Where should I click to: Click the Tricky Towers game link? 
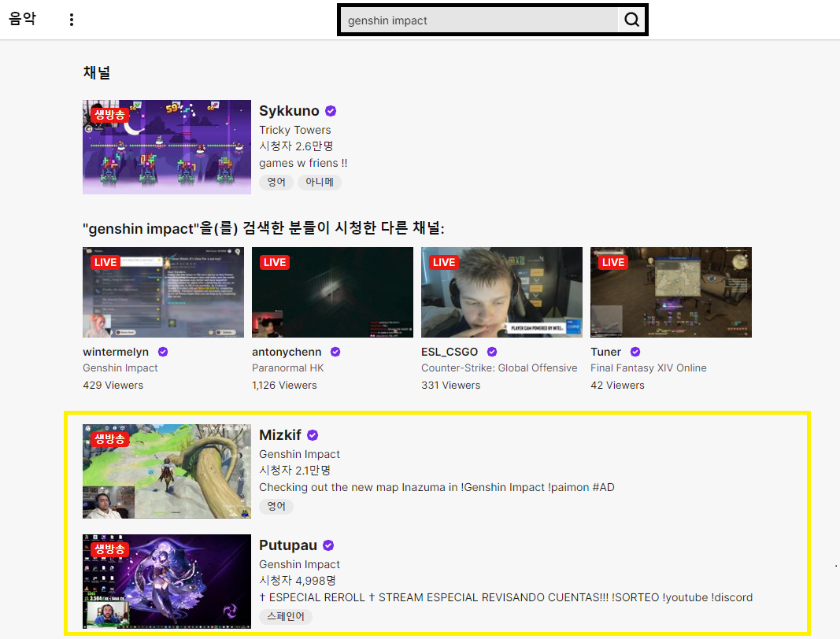(x=295, y=130)
